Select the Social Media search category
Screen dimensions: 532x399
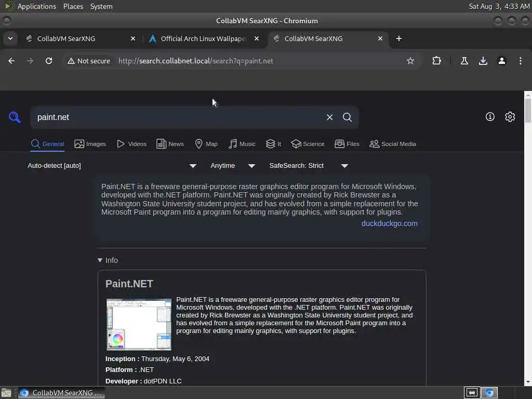[393, 144]
